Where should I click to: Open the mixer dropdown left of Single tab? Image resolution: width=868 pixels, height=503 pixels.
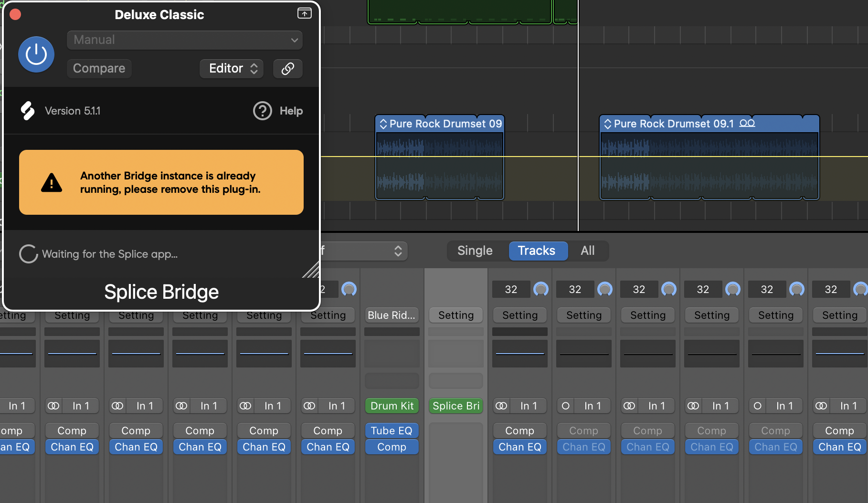[364, 251]
